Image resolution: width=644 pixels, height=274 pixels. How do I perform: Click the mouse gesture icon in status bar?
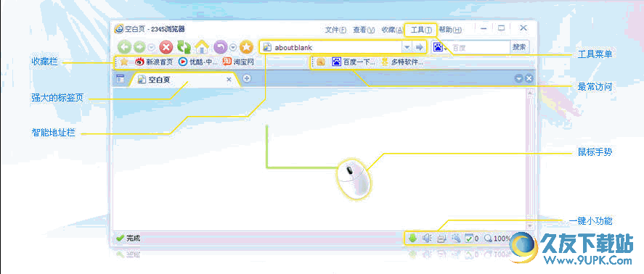coord(455,238)
